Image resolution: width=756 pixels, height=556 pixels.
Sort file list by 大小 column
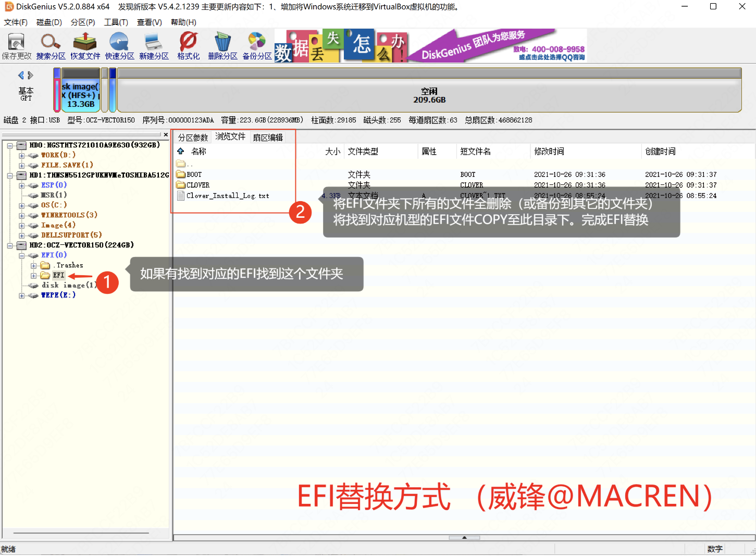click(332, 151)
